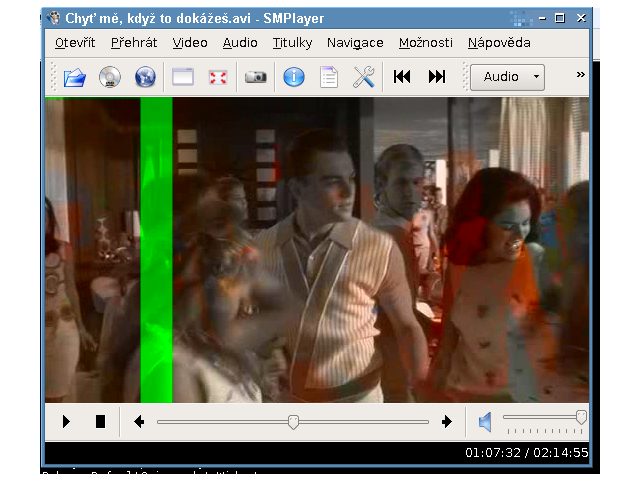The image size is (640, 480).
Task: Open a disc with the DVD icon
Action: coord(110,77)
